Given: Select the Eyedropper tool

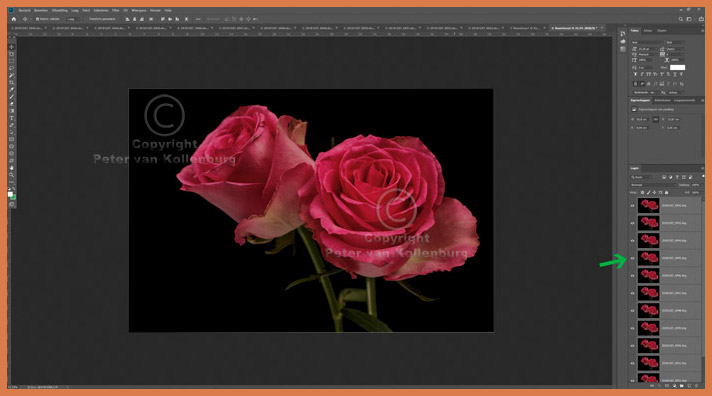Looking at the screenshot, I should coord(11,89).
